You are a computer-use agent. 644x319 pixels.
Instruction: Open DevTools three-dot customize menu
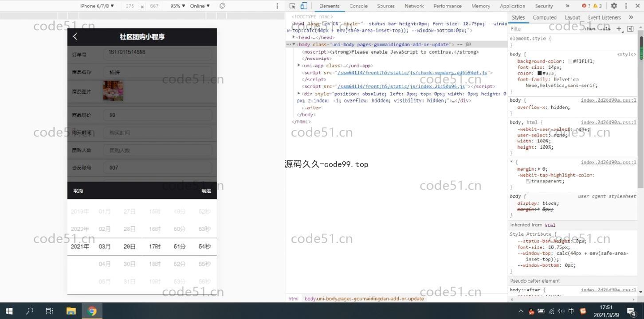(626, 6)
